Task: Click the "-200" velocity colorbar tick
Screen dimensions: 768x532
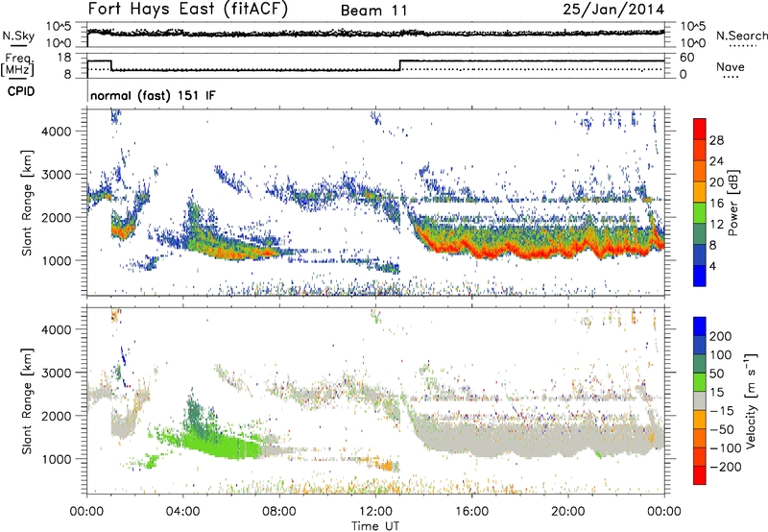Action: click(x=726, y=467)
